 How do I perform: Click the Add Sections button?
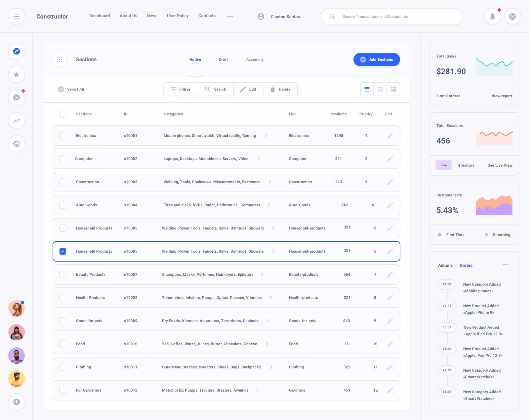(x=377, y=60)
